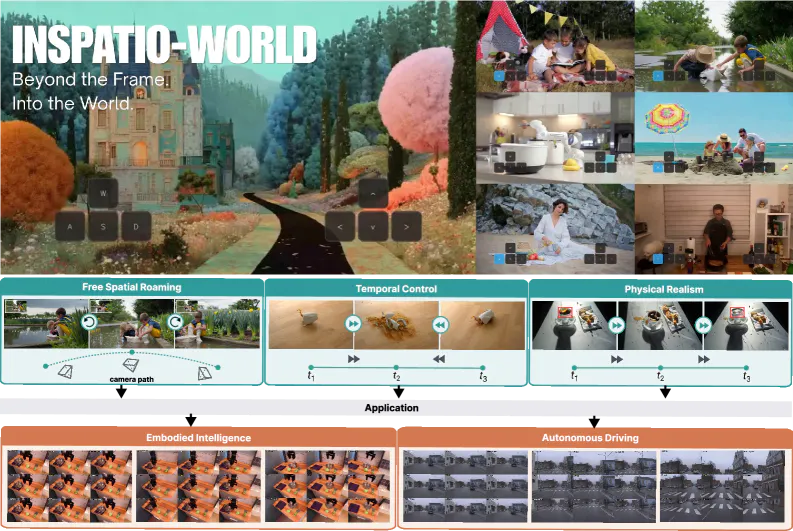Click the plain fast-forward arrows above Temporal Control timeline
The width and height of the screenshot is (793, 531).
tap(354, 359)
